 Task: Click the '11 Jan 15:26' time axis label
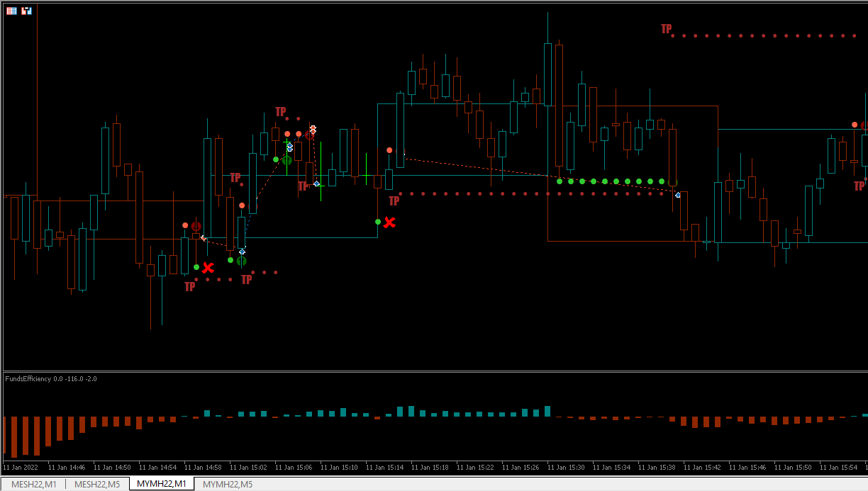tap(521, 468)
